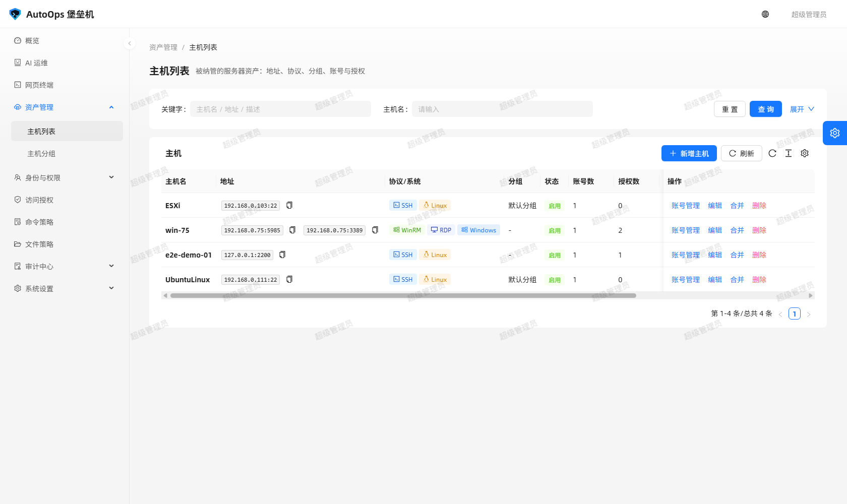The width and height of the screenshot is (847, 504).
Task: Expand the 审计中心 menu section
Action: [x=111, y=266]
